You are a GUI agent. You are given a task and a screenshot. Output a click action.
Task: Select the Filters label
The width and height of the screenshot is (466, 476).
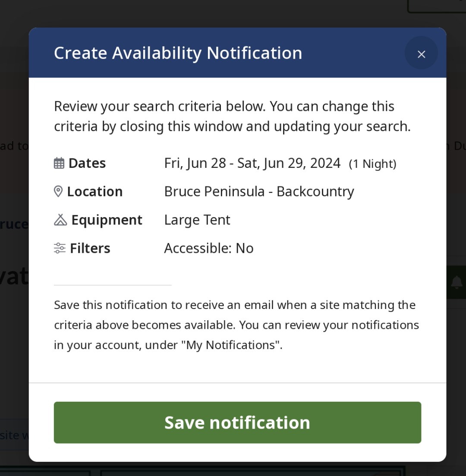click(90, 248)
